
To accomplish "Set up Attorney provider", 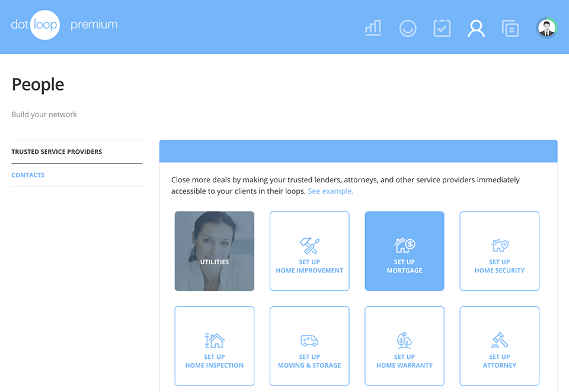I will pyautogui.click(x=499, y=346).
